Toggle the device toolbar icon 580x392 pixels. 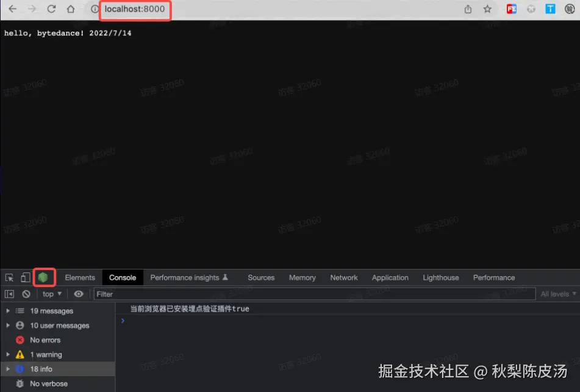pos(25,277)
